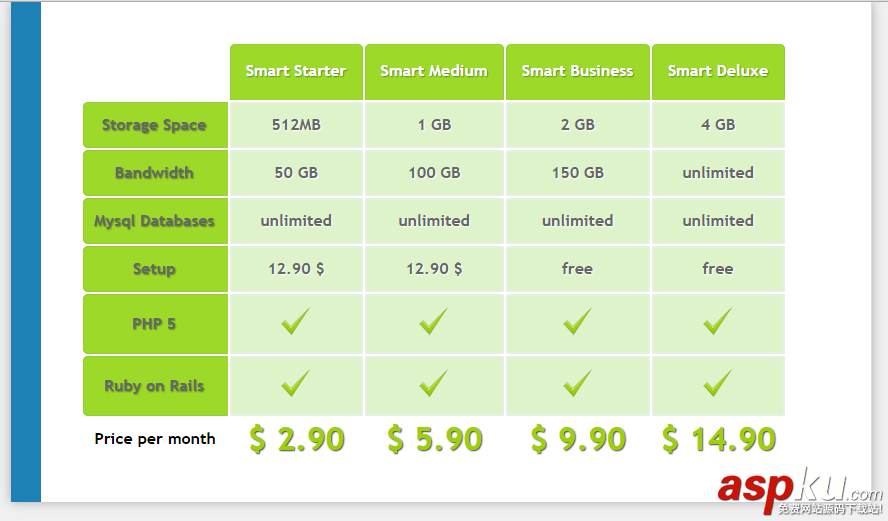
Task: Click the $ 14.90 monthly price
Action: tap(719, 439)
